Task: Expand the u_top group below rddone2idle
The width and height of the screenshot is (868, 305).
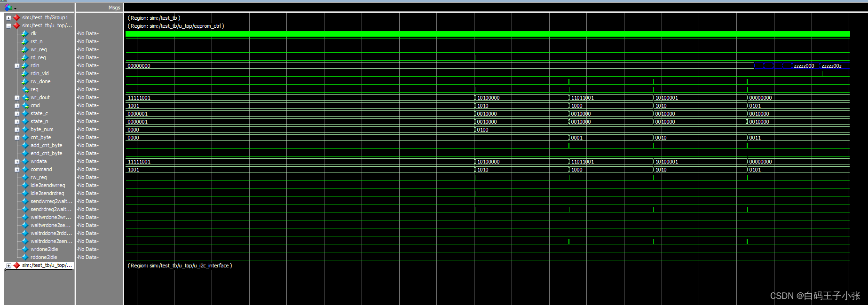Action: (8, 266)
